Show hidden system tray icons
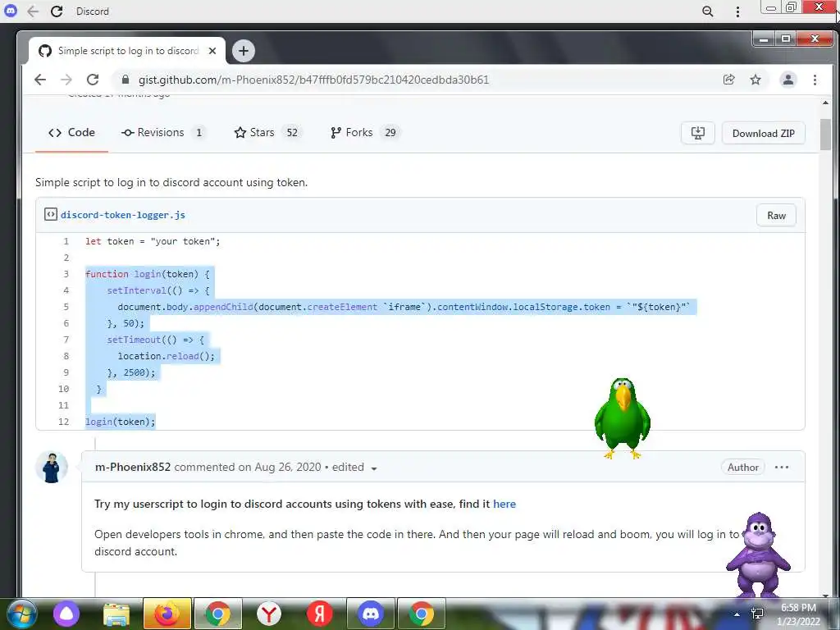Viewport: 840px width, 630px height. (x=737, y=614)
